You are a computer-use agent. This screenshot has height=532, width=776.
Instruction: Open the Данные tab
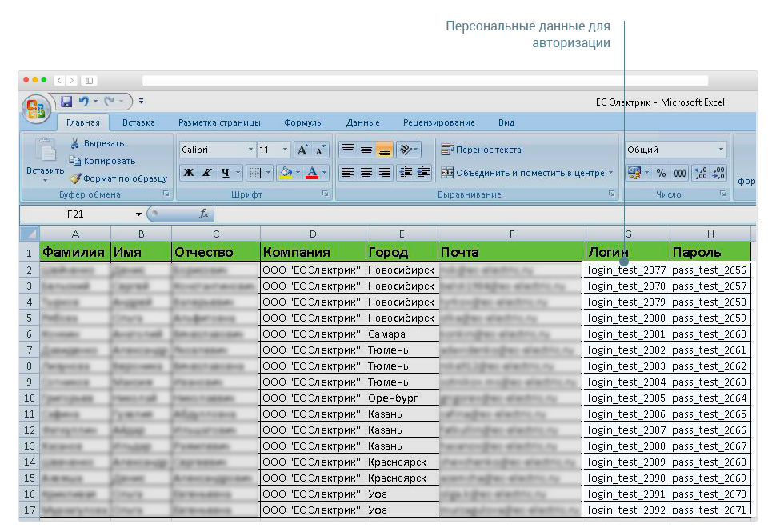[x=362, y=122]
